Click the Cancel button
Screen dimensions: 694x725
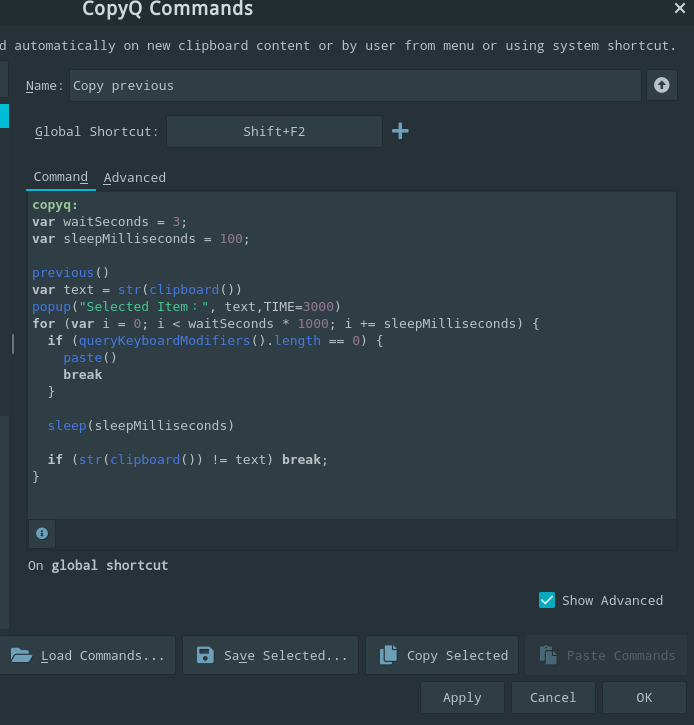click(x=553, y=697)
